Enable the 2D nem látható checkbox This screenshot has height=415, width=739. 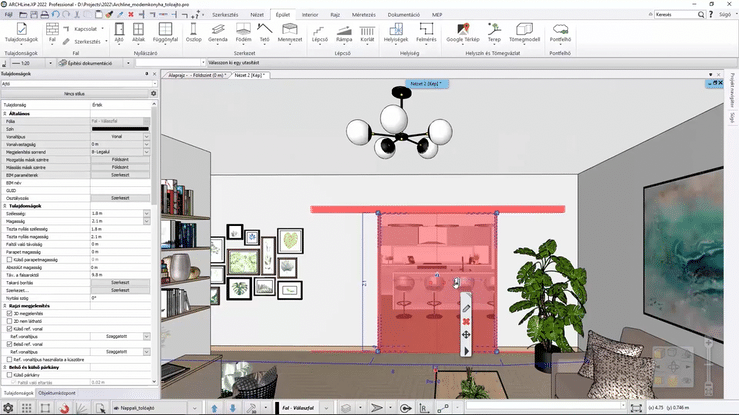10,320
